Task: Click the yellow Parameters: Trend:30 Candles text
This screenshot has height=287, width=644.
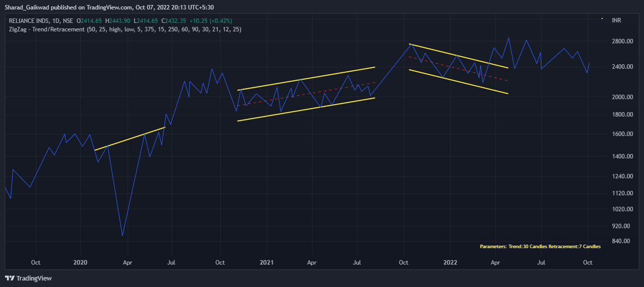Action: click(540, 247)
